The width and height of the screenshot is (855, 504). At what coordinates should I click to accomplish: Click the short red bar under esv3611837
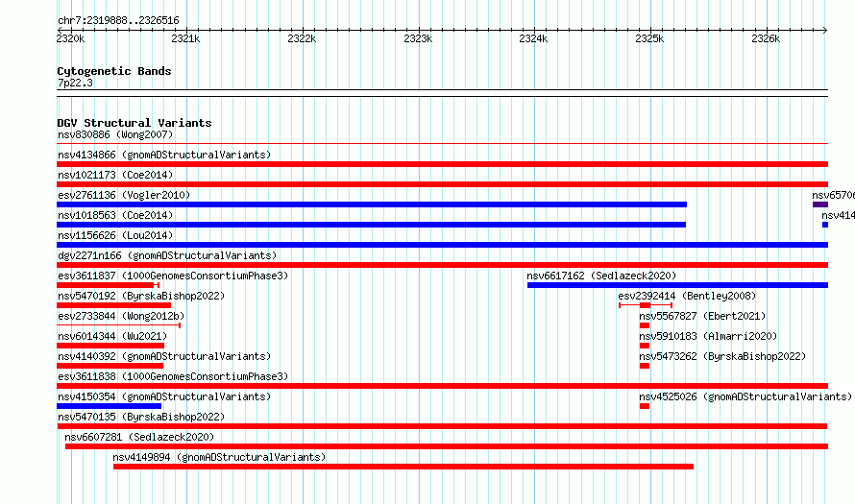[x=106, y=285]
